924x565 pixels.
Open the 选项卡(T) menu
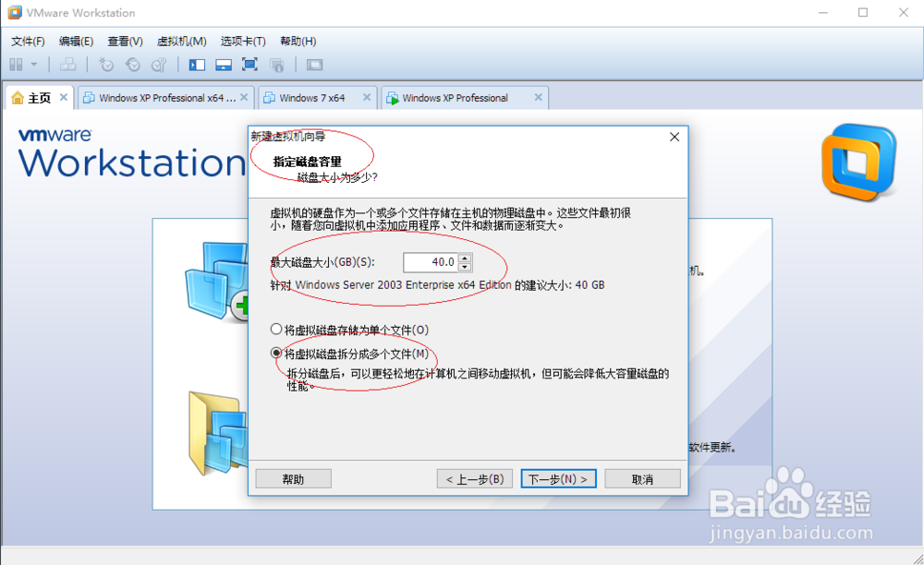[x=243, y=42]
